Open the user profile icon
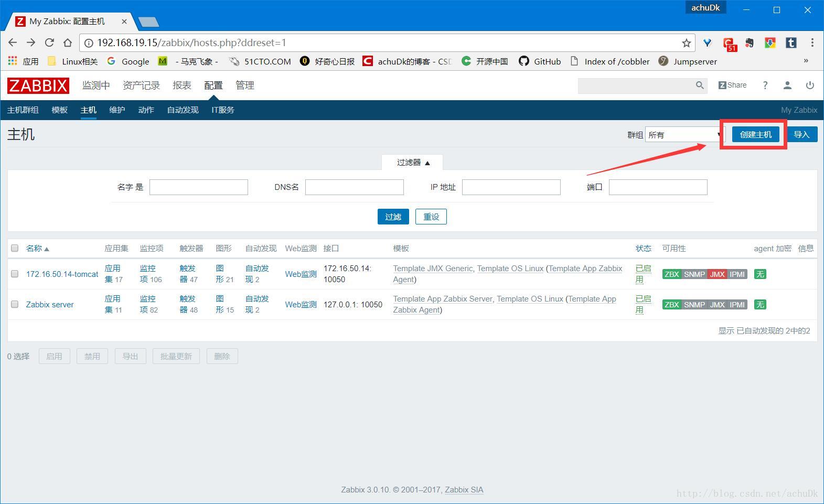The image size is (824, 504). click(787, 85)
